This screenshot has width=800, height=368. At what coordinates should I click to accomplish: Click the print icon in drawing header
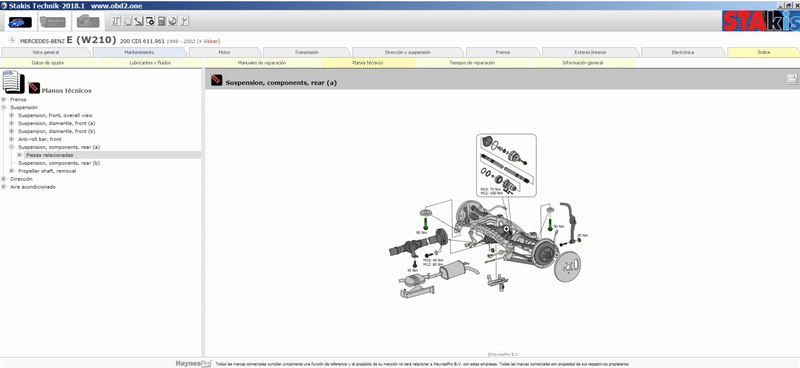pos(792,79)
